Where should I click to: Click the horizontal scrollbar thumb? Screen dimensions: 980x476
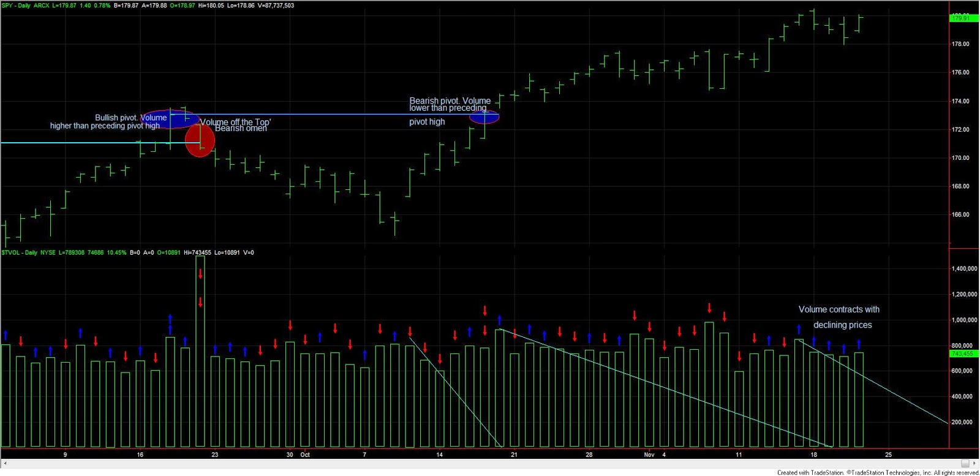pyautogui.click(x=965, y=463)
